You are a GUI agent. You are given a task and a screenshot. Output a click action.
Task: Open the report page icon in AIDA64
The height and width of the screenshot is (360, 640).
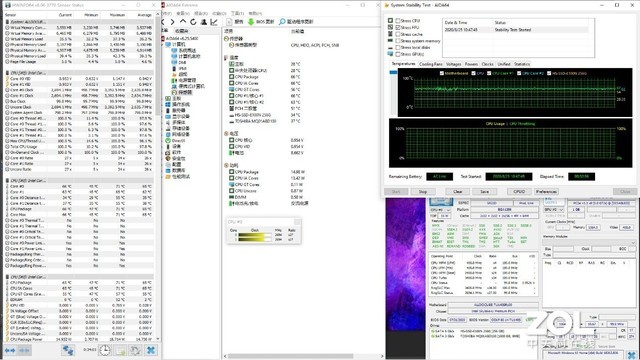coord(229,22)
